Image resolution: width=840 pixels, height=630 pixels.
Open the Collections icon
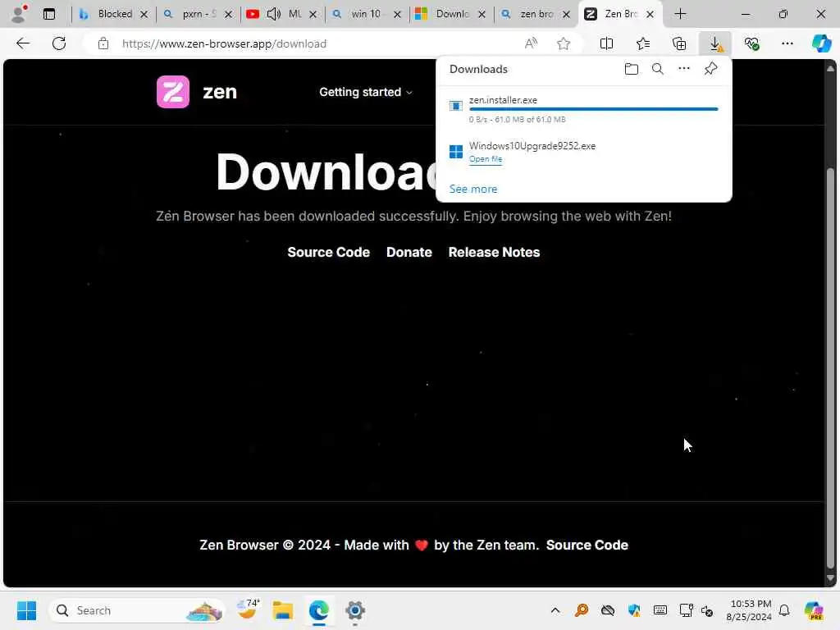tap(678, 43)
